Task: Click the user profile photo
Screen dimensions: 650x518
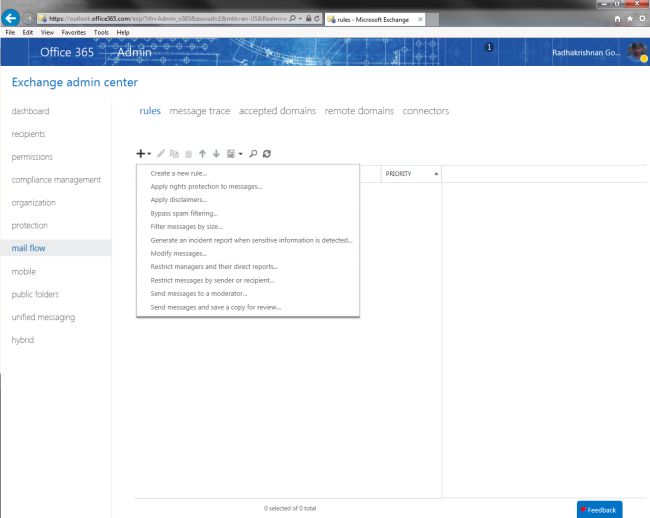Action: [x=637, y=52]
